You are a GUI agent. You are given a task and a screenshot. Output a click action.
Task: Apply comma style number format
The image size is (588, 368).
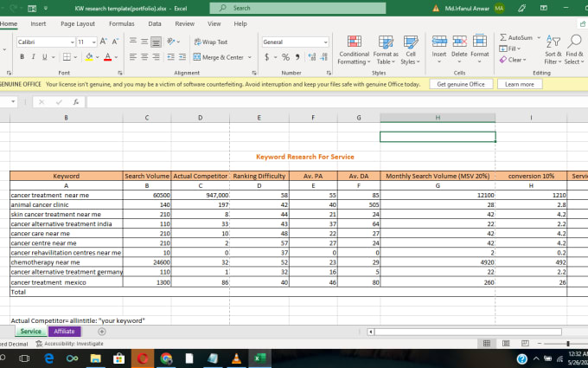point(297,57)
